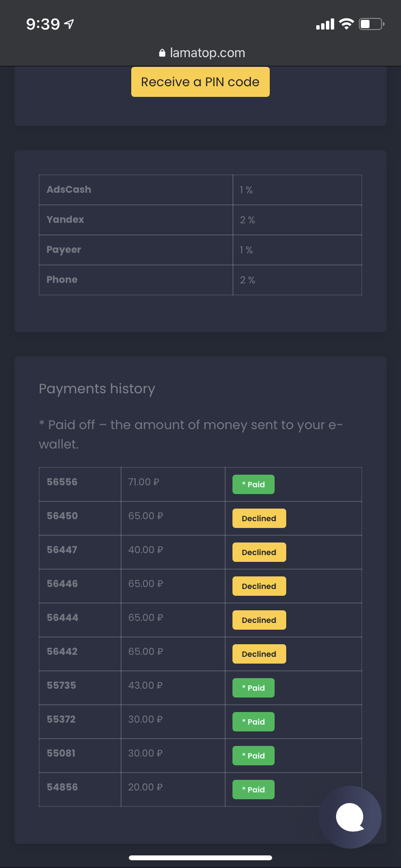Tap the Wi-Fi status icon
Image resolution: width=401 pixels, height=868 pixels.
[x=346, y=24]
